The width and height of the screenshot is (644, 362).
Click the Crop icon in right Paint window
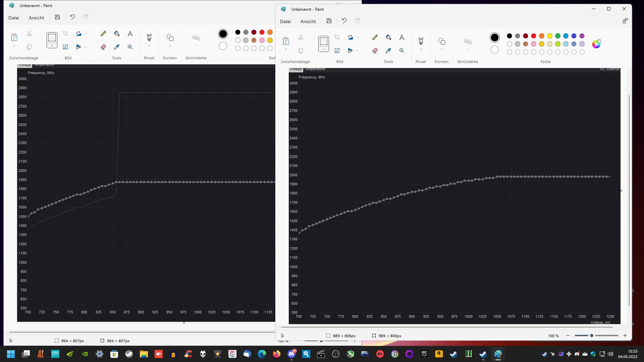pyautogui.click(x=337, y=37)
